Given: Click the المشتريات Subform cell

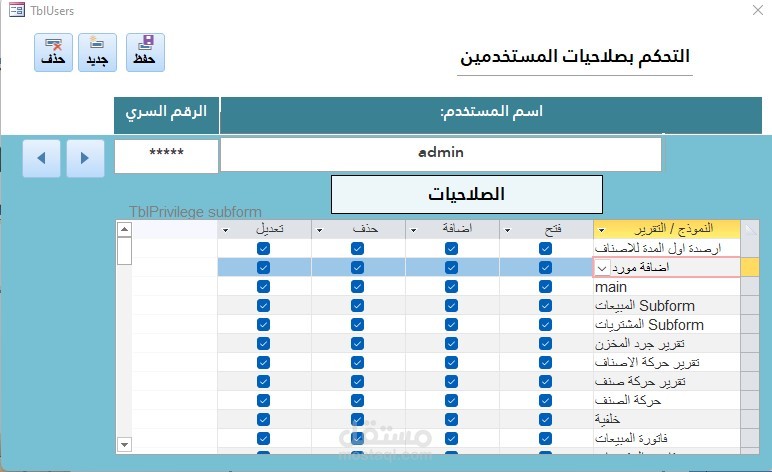Looking at the screenshot, I should [667, 324].
